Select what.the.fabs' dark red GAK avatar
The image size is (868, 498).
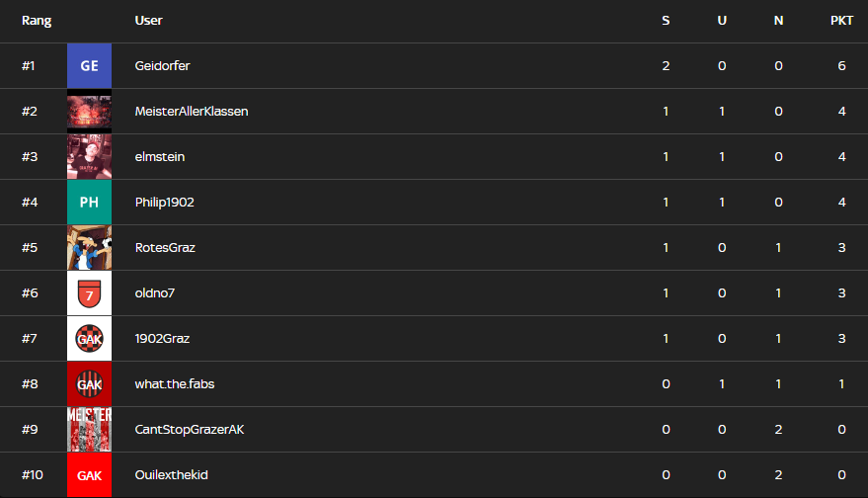89,384
